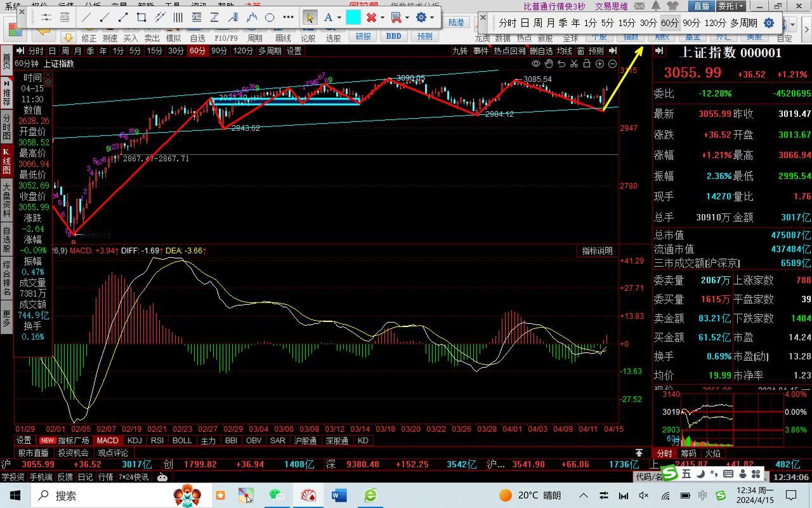
Task: Click the text A annotation tool
Action: [329, 18]
